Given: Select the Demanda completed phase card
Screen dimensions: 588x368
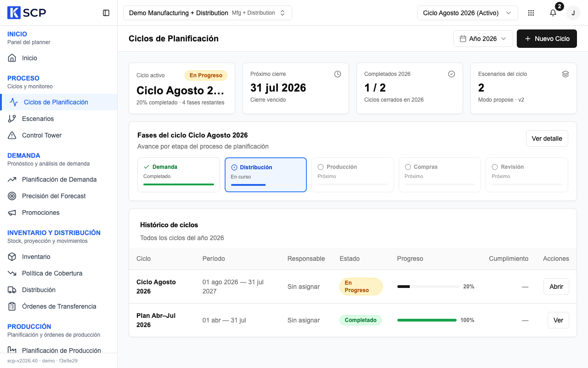Looking at the screenshot, I should coord(179,175).
